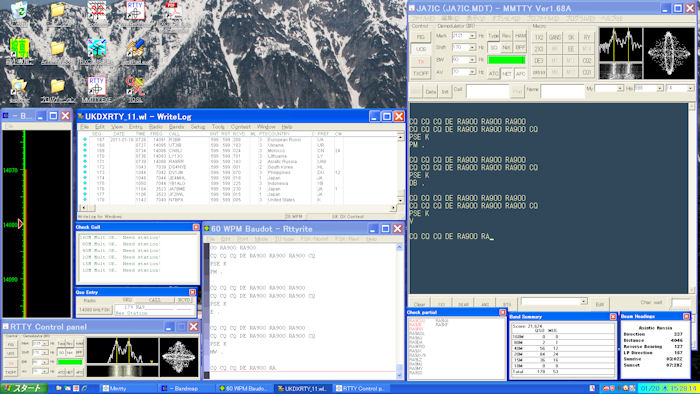The width and height of the screenshot is (700, 394).
Task: Open the calendar icon showing 32
Action: coord(97,11)
